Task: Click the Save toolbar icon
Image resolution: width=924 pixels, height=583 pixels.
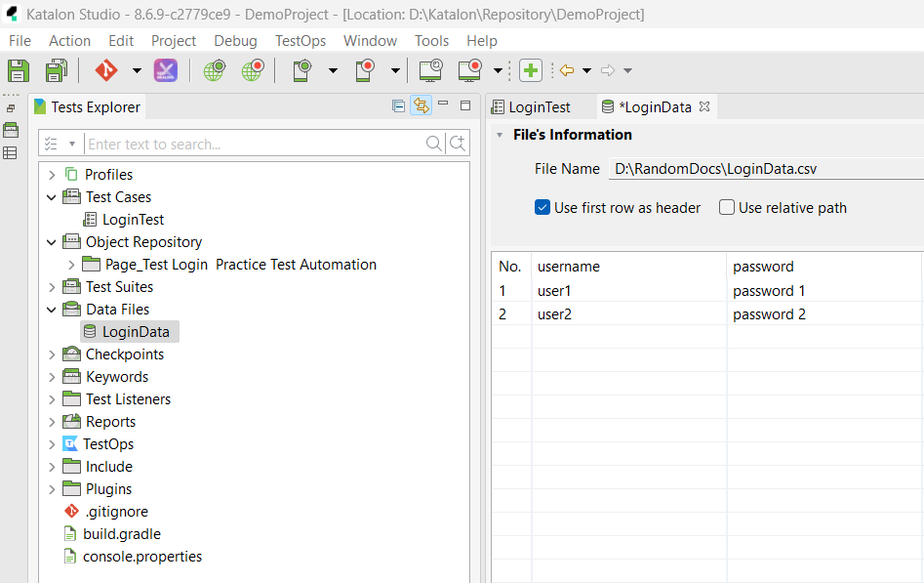Action: [x=19, y=71]
